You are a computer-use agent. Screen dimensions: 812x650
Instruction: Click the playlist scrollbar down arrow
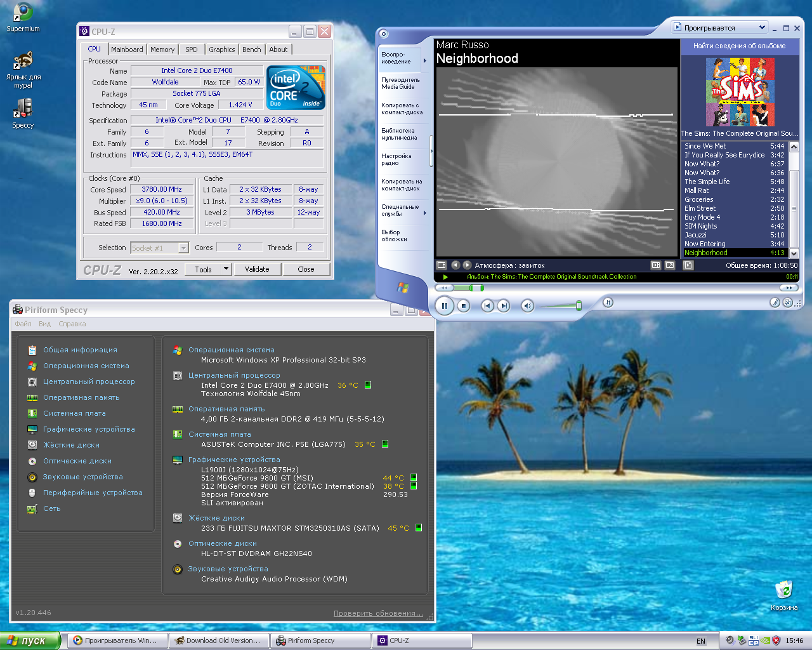794,253
